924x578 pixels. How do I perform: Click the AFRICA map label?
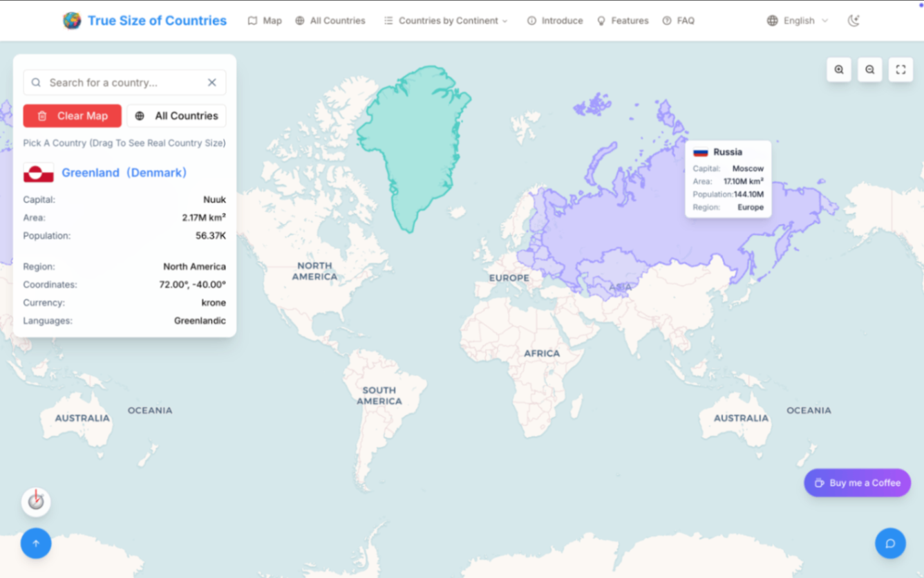coord(542,353)
